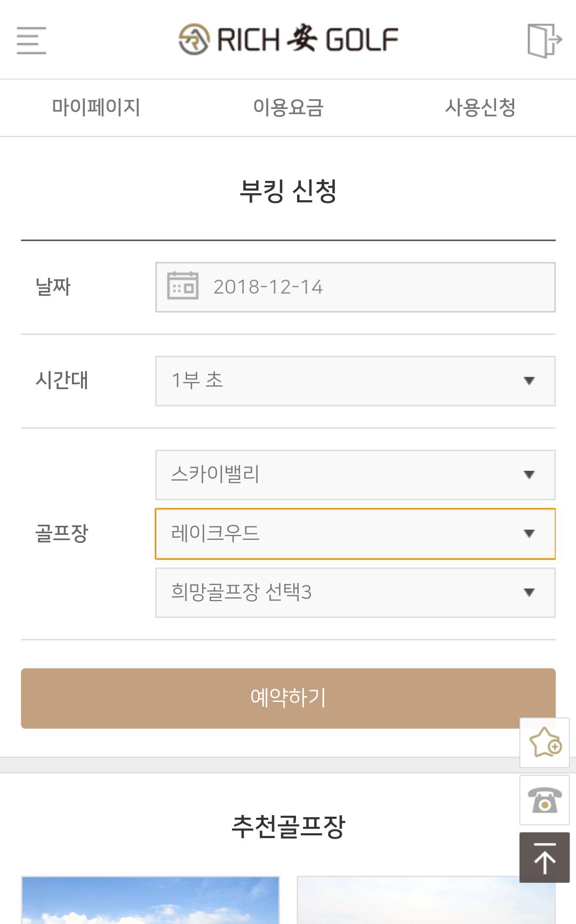Click the RICH GOLF logo
Screen dimensions: 576x924
click(x=288, y=40)
